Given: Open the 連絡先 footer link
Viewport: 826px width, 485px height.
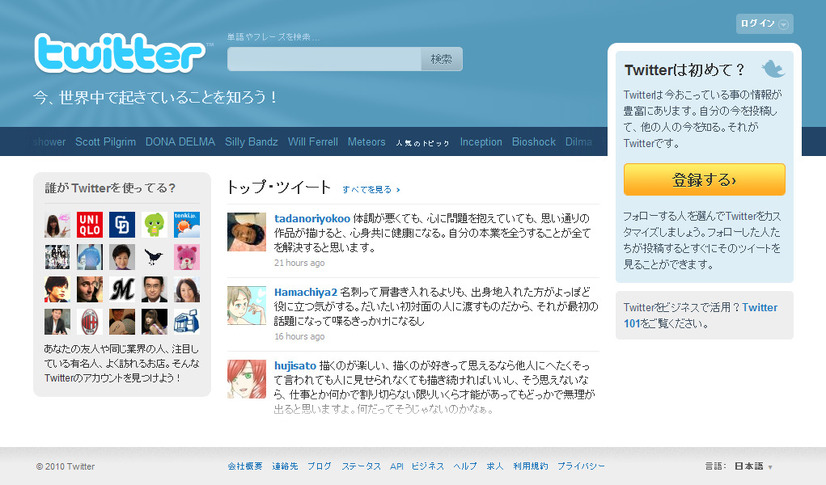Looking at the screenshot, I should click(285, 466).
